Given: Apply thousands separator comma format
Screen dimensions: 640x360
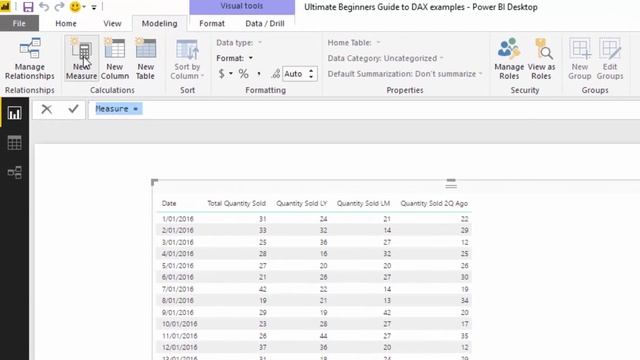Looking at the screenshot, I should click(x=259, y=74).
